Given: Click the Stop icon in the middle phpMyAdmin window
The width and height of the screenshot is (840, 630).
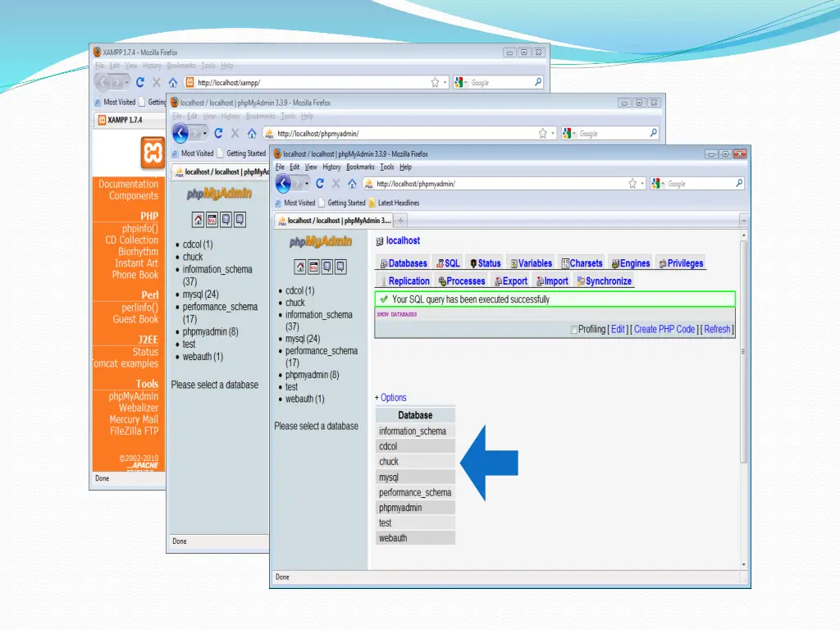Looking at the screenshot, I should click(x=235, y=134).
